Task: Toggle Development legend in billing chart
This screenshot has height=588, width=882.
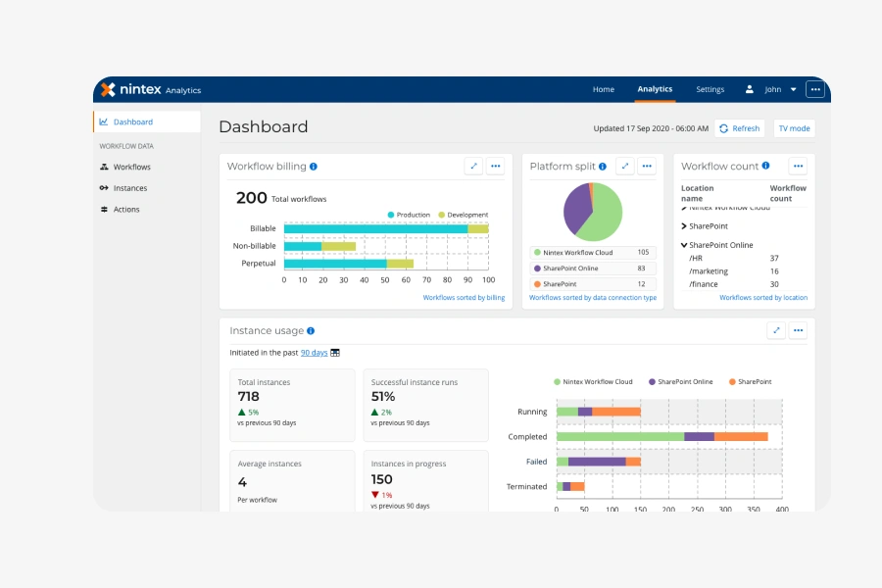Action: coord(464,215)
